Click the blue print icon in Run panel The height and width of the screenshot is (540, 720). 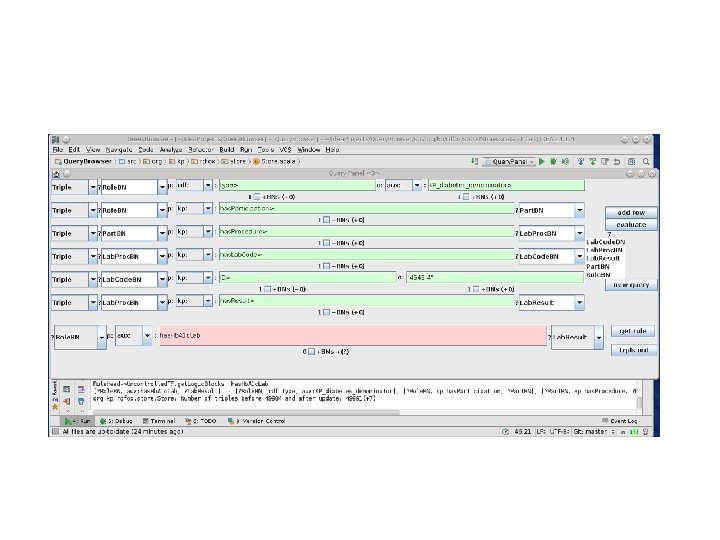tap(81, 401)
